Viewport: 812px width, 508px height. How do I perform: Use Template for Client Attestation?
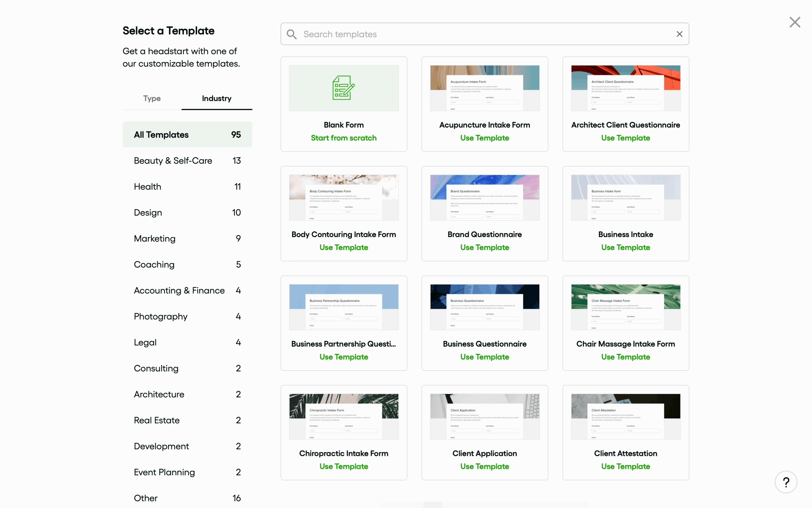[625, 467]
